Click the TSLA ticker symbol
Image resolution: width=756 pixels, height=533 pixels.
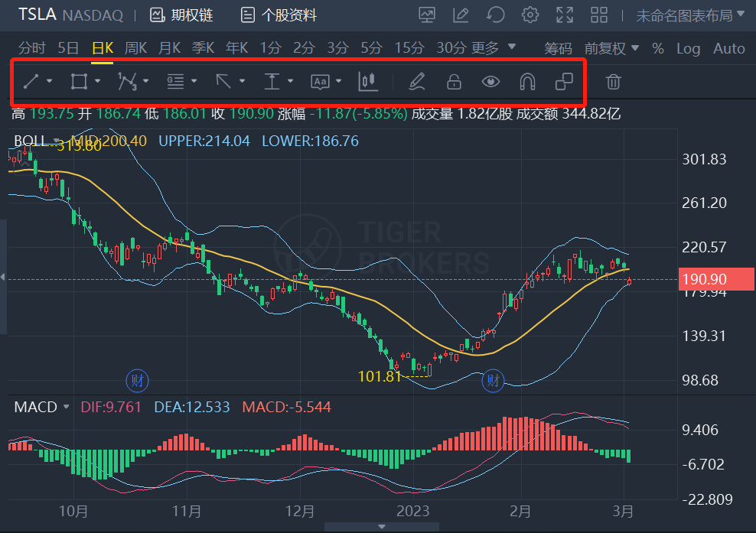click(37, 15)
